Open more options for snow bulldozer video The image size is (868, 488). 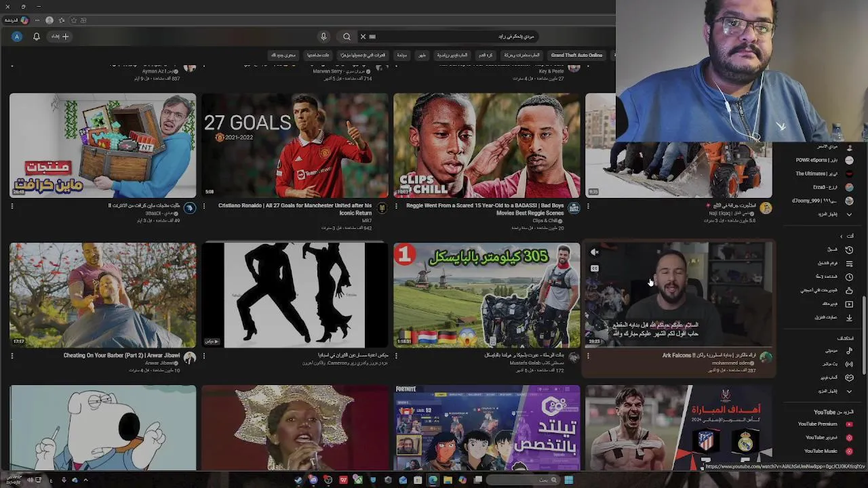(x=588, y=206)
